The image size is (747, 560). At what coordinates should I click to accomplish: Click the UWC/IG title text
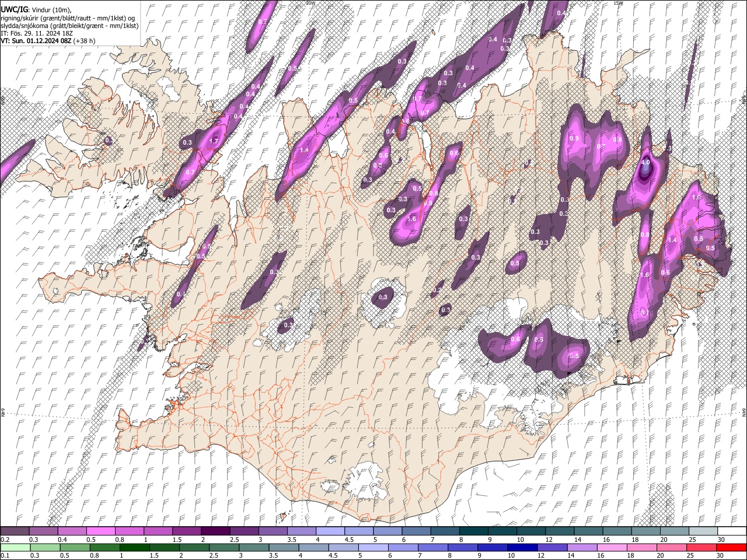pos(14,10)
